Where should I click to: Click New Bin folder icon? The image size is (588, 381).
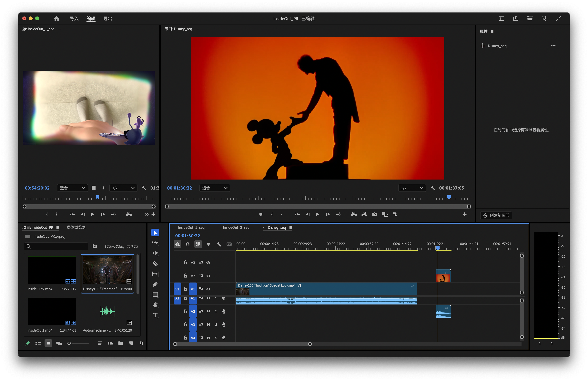[x=121, y=343]
